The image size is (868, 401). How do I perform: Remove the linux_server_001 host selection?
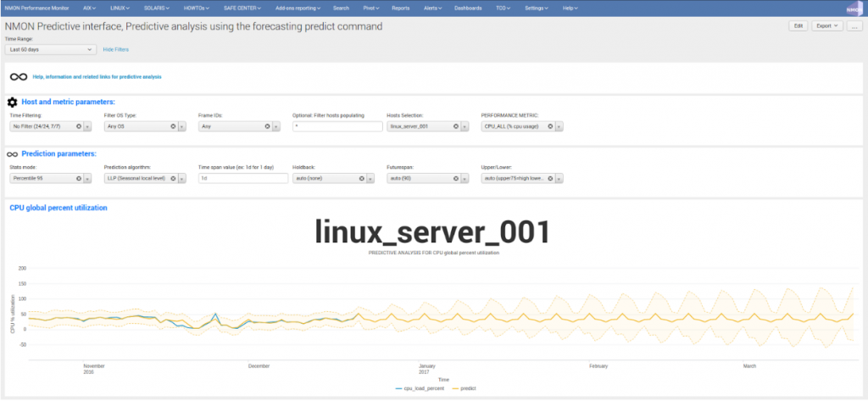point(455,126)
